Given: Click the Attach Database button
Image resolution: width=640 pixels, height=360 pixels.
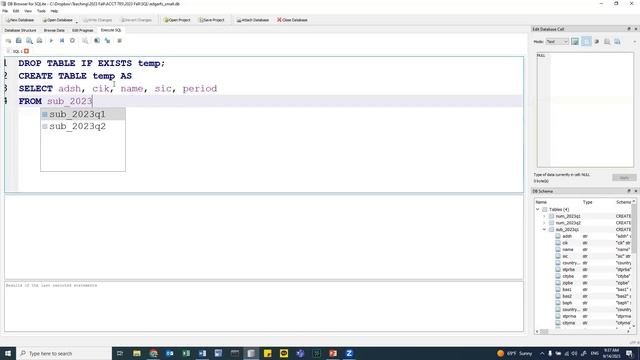Looking at the screenshot, I should 253,20.
